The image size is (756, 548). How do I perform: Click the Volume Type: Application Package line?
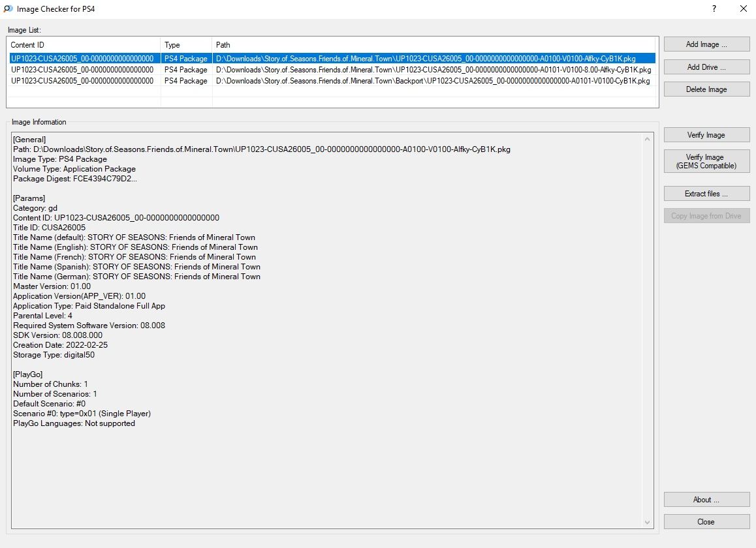(74, 169)
